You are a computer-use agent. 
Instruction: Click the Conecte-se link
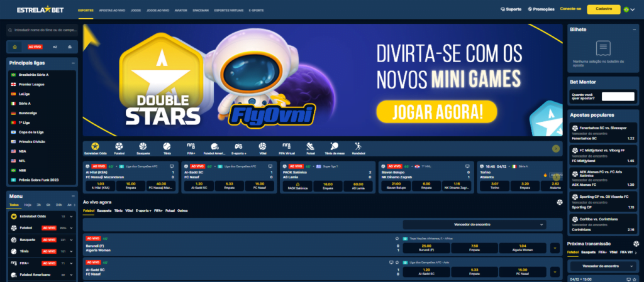571,9
